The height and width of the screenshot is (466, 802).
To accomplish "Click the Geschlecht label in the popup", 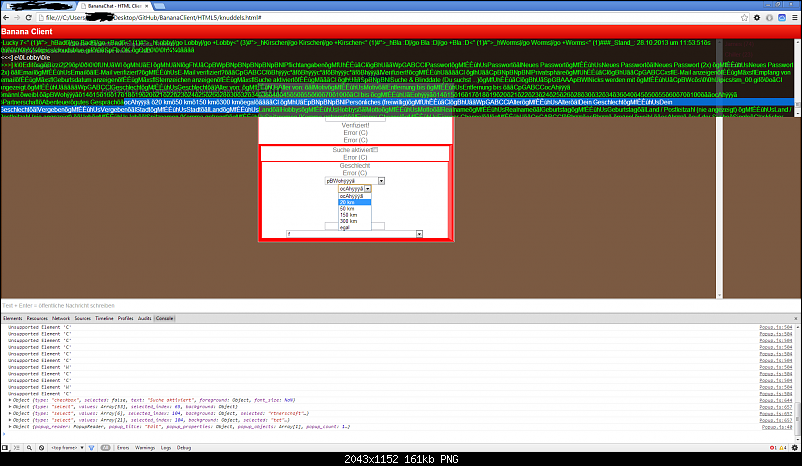I will point(355,166).
